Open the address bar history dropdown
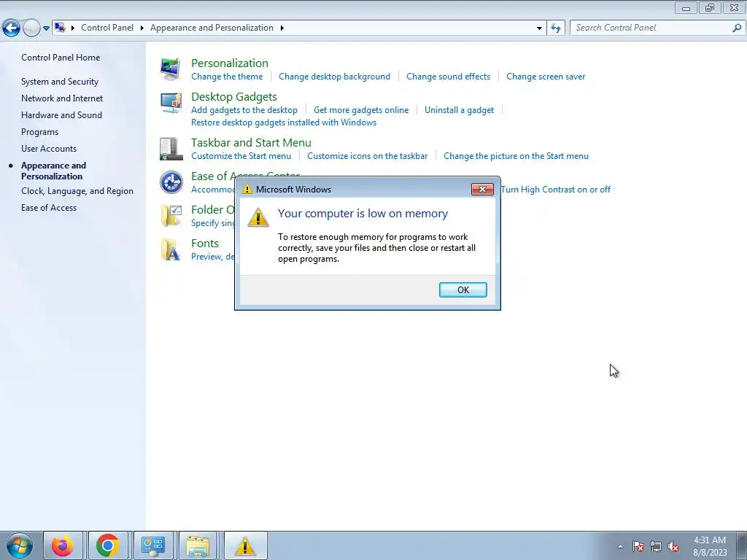The image size is (747, 560). (539, 28)
